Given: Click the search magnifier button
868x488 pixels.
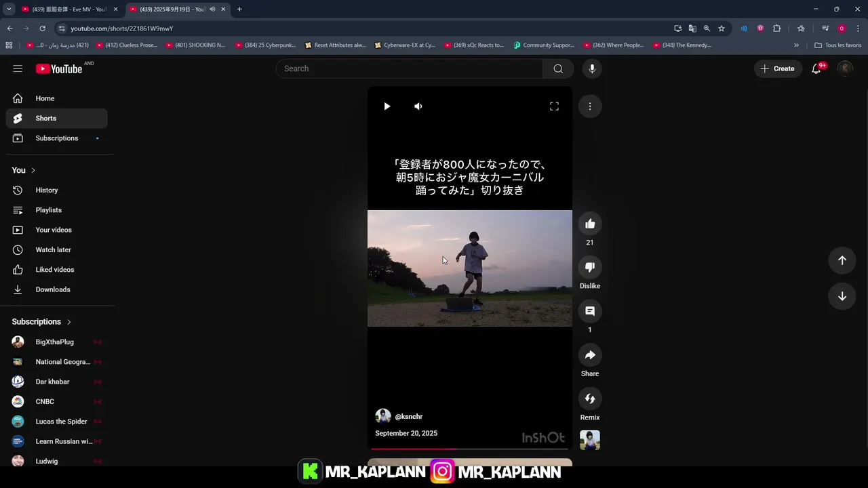Looking at the screenshot, I should click(x=558, y=68).
